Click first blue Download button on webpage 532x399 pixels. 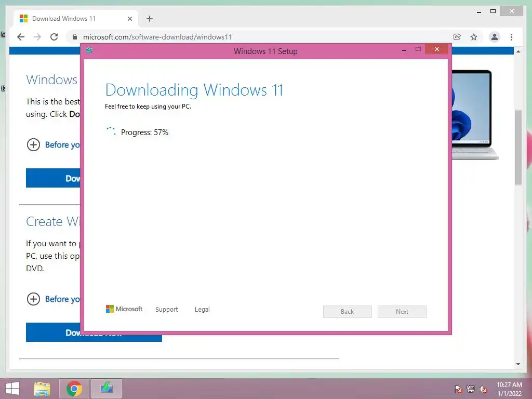53,178
